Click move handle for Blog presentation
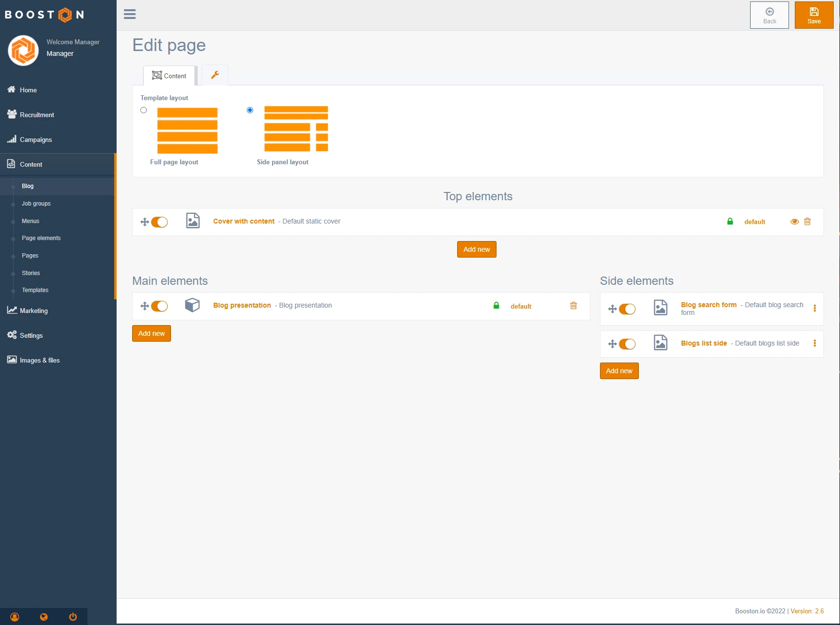 pyautogui.click(x=144, y=306)
